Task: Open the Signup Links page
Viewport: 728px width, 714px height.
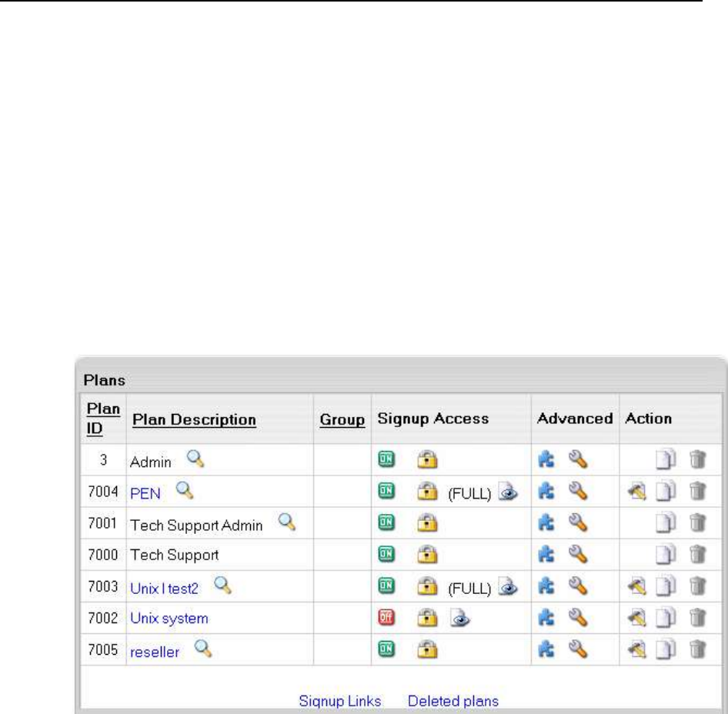Action: tap(340, 701)
